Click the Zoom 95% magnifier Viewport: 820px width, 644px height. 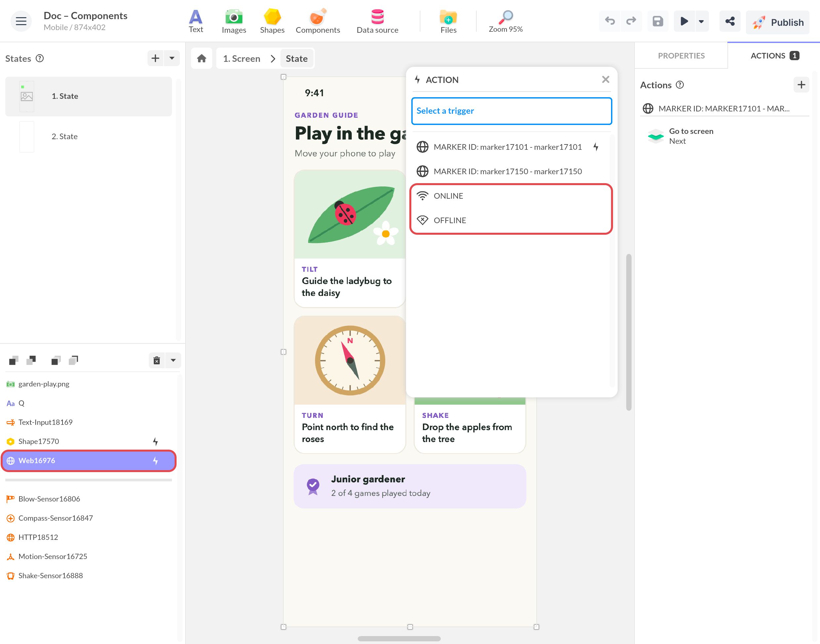(506, 21)
